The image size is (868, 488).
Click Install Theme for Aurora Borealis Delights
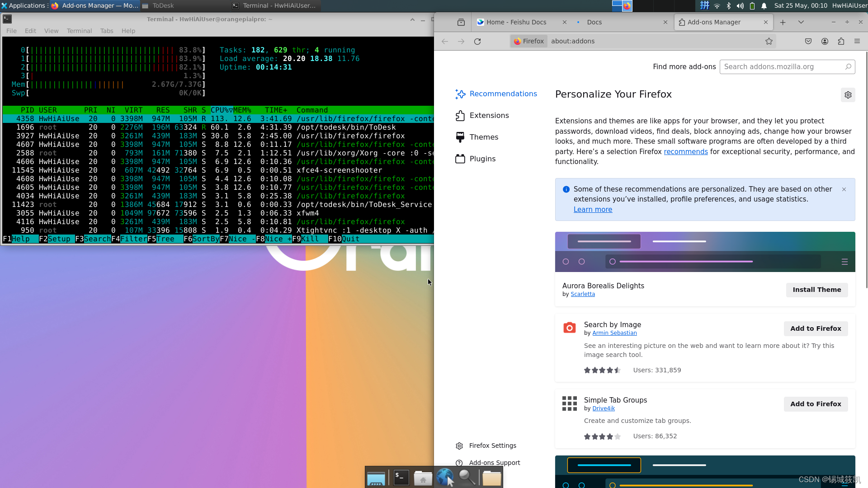click(816, 290)
